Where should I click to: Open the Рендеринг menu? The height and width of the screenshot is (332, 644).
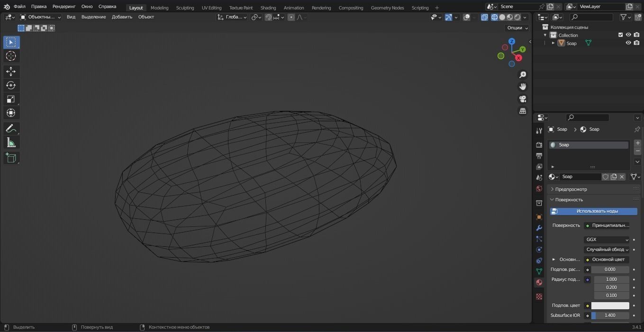(x=63, y=7)
